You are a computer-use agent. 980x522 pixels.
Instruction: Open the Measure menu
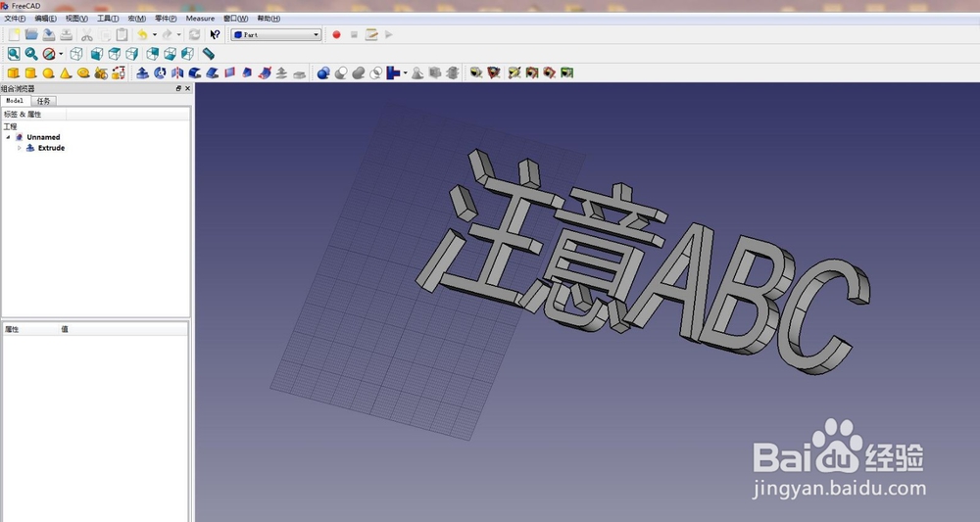click(x=200, y=19)
